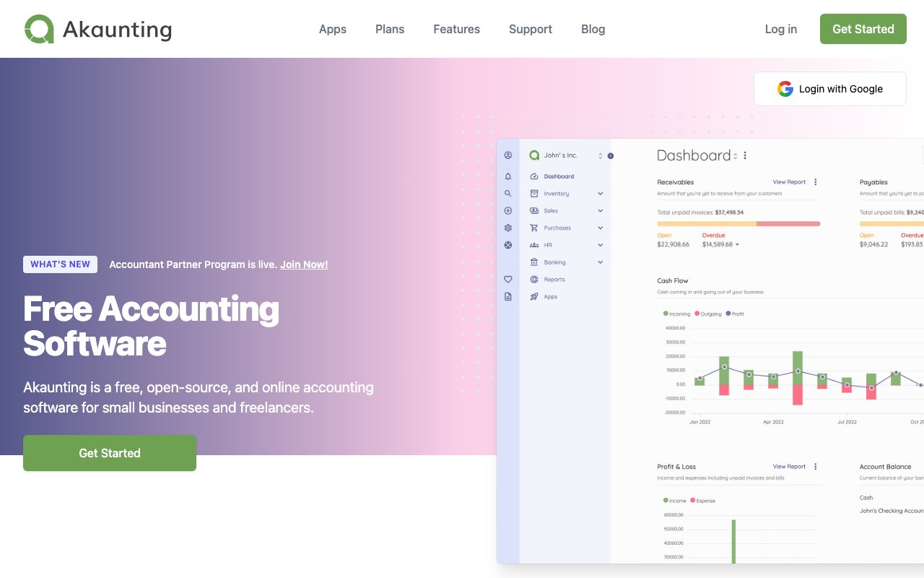Click the Log in link
This screenshot has width=924, height=578.
[781, 29]
